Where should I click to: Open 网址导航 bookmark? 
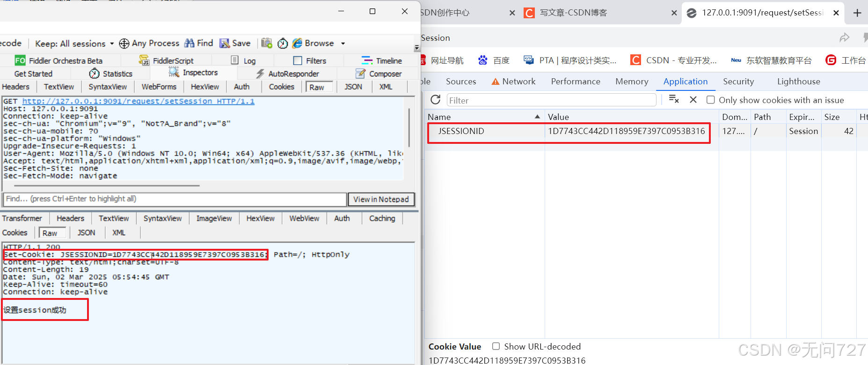coord(442,60)
